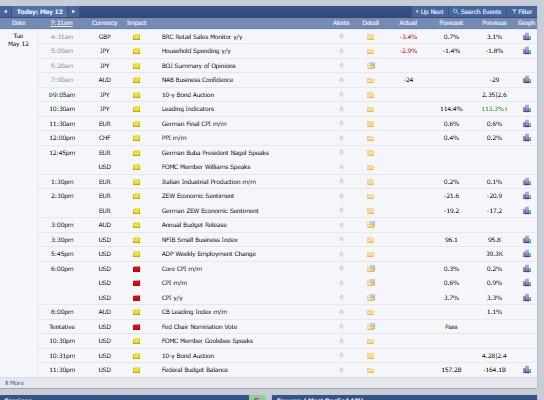Open detail folder for BRC Retail Sales Monitor
The height and width of the screenshot is (400, 544).
[370, 37]
